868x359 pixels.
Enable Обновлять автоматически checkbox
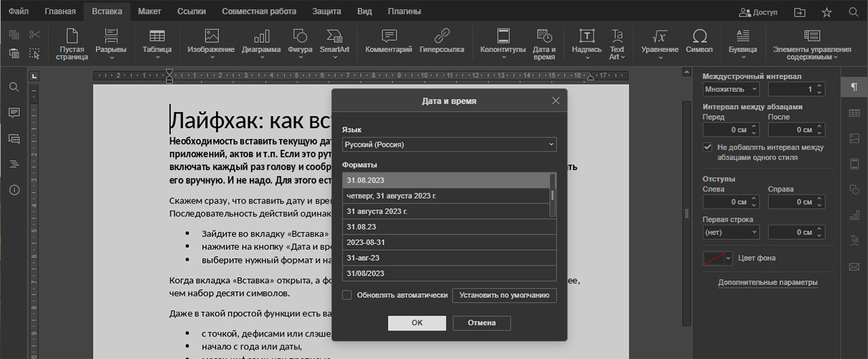[347, 295]
